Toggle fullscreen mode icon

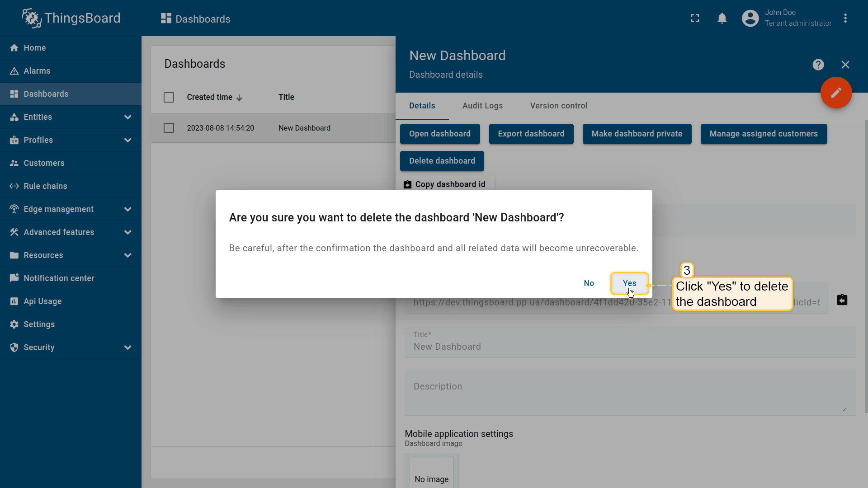pyautogui.click(x=695, y=19)
